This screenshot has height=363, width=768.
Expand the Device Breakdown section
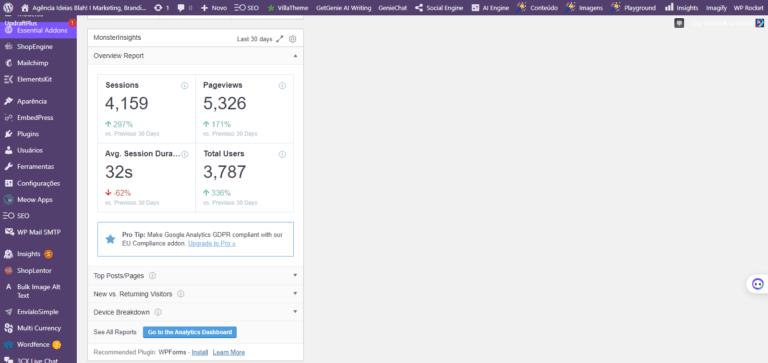coord(295,312)
